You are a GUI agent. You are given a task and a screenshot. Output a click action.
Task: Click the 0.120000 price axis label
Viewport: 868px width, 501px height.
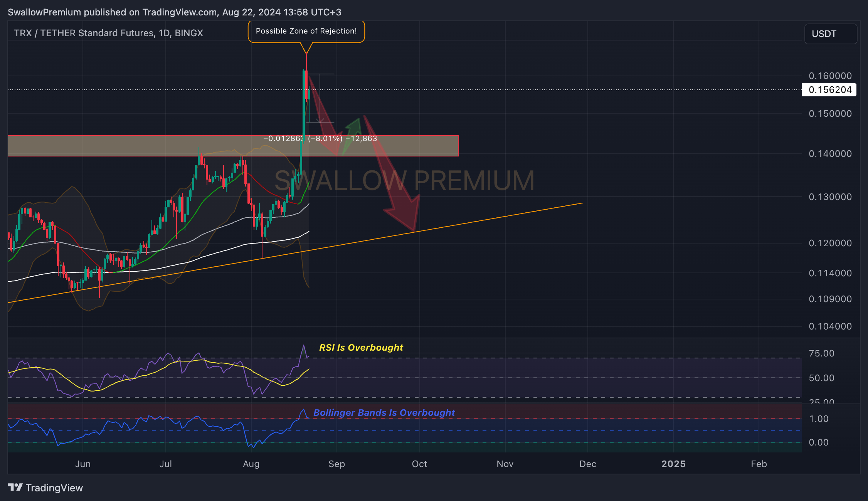830,243
